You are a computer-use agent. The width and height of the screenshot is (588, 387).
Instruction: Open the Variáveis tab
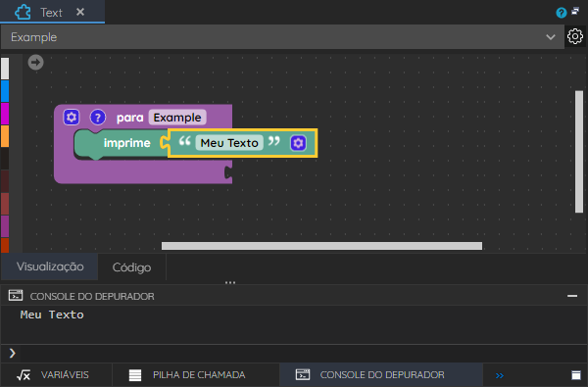tap(53, 375)
